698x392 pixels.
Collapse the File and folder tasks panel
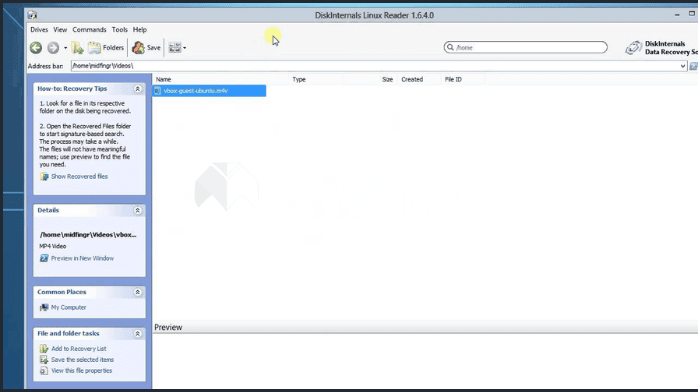[x=138, y=333]
